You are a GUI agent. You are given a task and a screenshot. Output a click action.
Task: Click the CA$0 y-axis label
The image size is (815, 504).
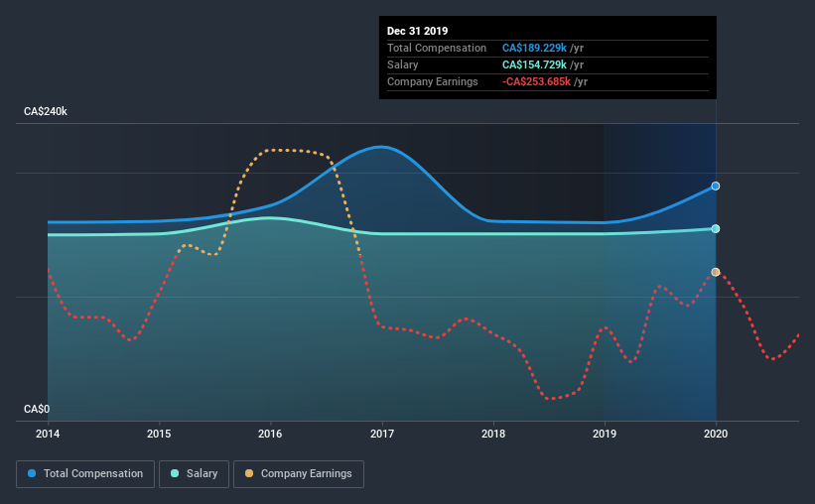tap(37, 409)
